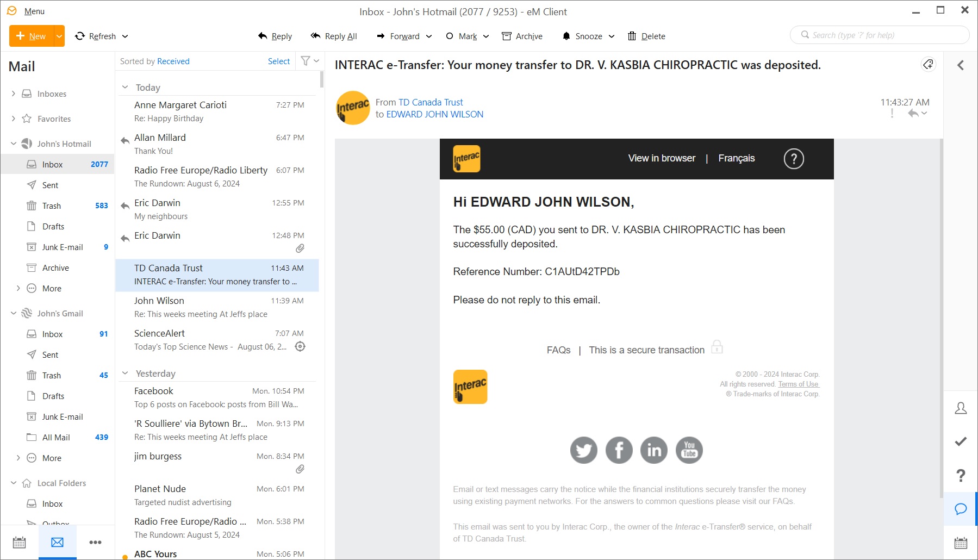Open the Mark options dropdown
This screenshot has width=978, height=560.
(486, 36)
